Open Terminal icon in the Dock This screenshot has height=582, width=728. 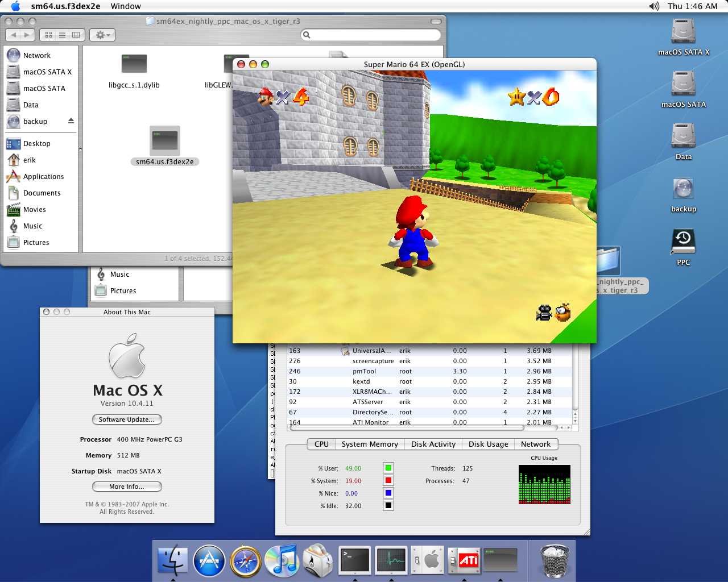tap(355, 560)
